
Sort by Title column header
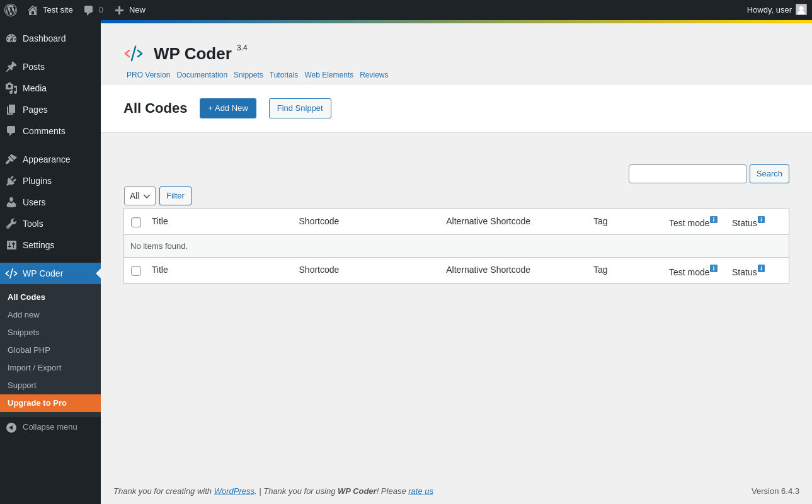tap(160, 221)
